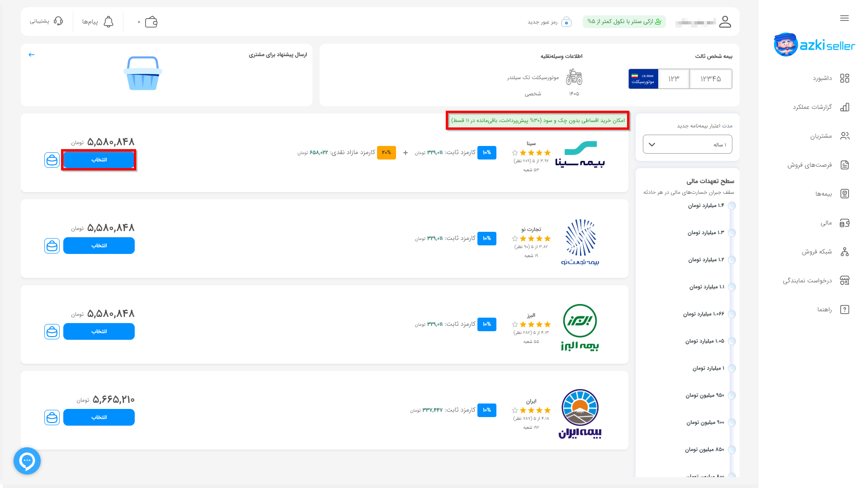This screenshot has width=868, height=488.
Task: Select ۱.۲ میلیارد تومان coverage
Action: tap(732, 260)
